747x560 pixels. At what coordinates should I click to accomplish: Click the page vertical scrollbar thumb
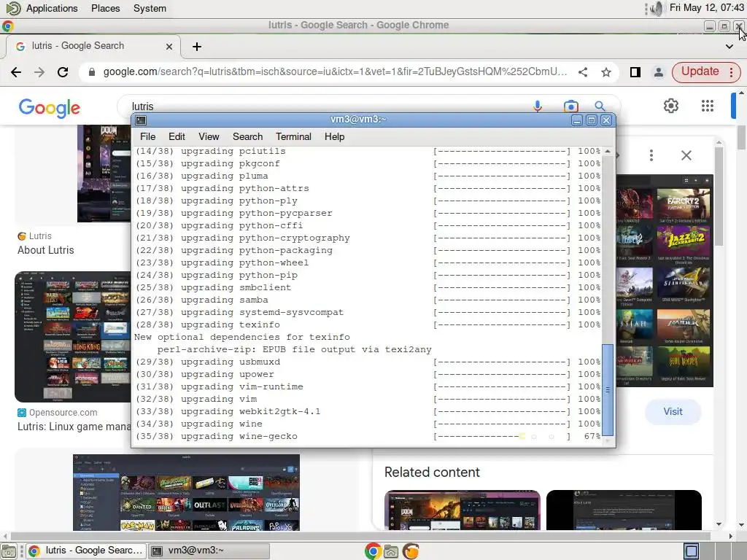pyautogui.click(x=742, y=137)
